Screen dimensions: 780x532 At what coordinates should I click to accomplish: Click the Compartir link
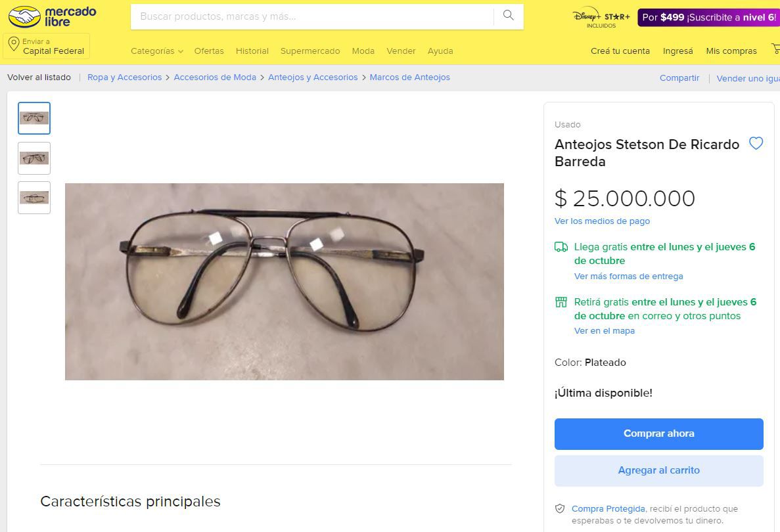coord(679,78)
